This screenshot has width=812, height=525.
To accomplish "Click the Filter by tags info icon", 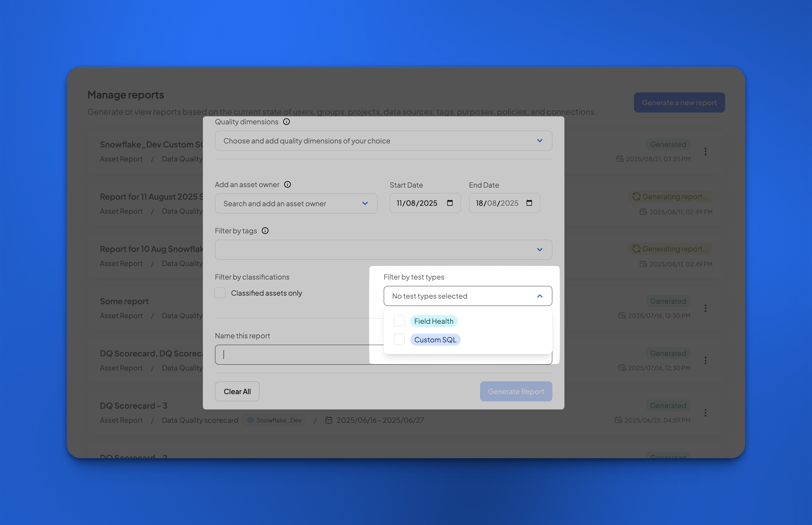I will pos(265,231).
